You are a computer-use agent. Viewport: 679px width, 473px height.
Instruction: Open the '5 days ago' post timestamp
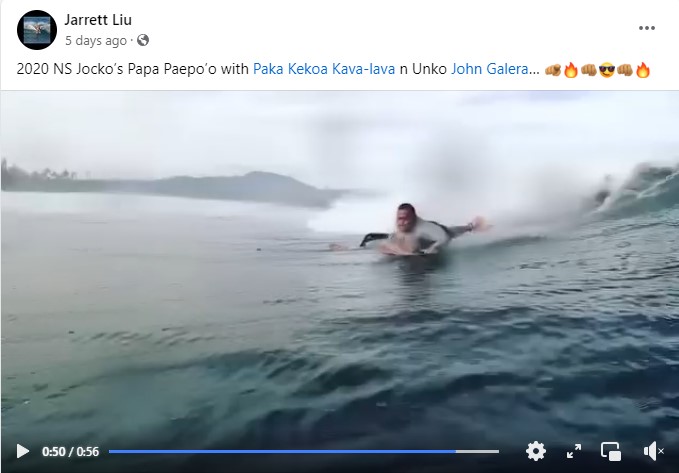(96, 41)
